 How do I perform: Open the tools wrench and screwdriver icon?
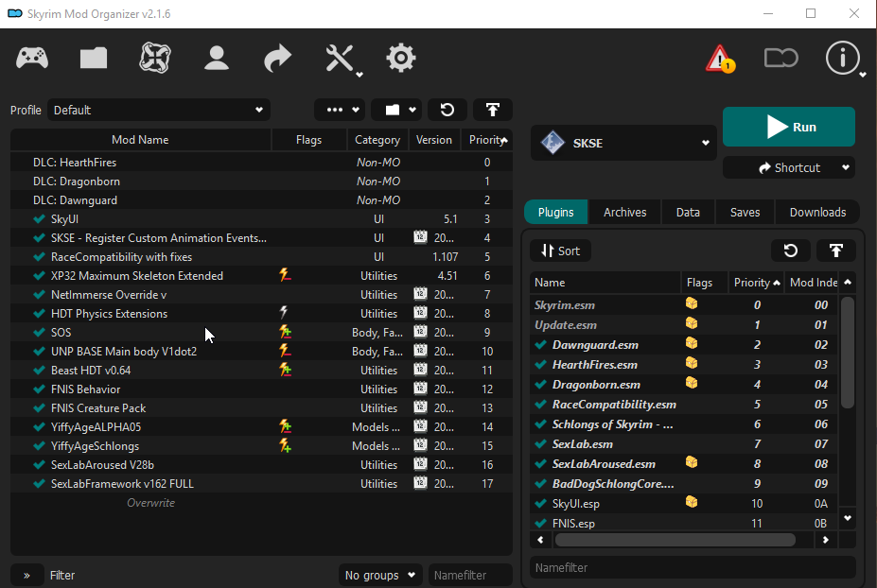(x=339, y=58)
